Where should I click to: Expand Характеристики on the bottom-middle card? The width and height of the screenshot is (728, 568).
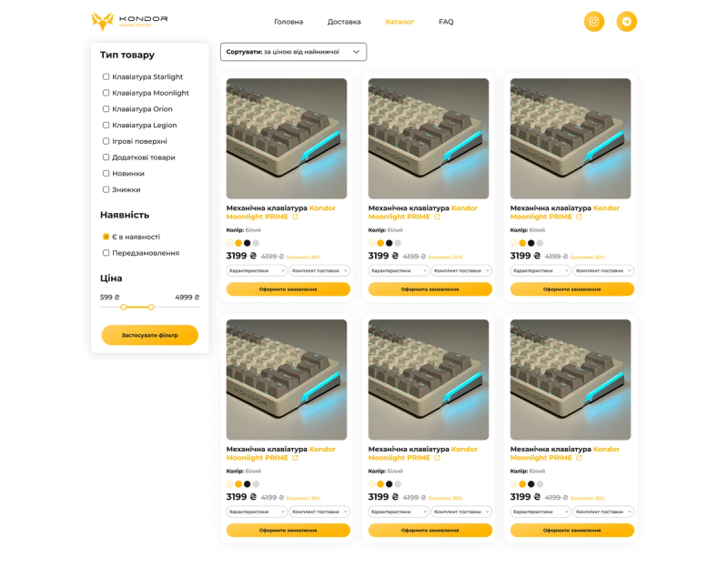(x=399, y=512)
